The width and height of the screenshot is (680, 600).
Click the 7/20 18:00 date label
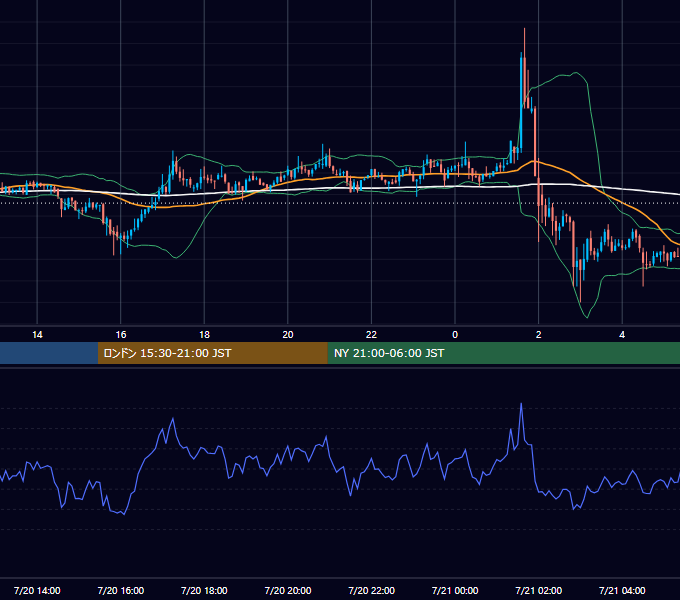pos(204,590)
